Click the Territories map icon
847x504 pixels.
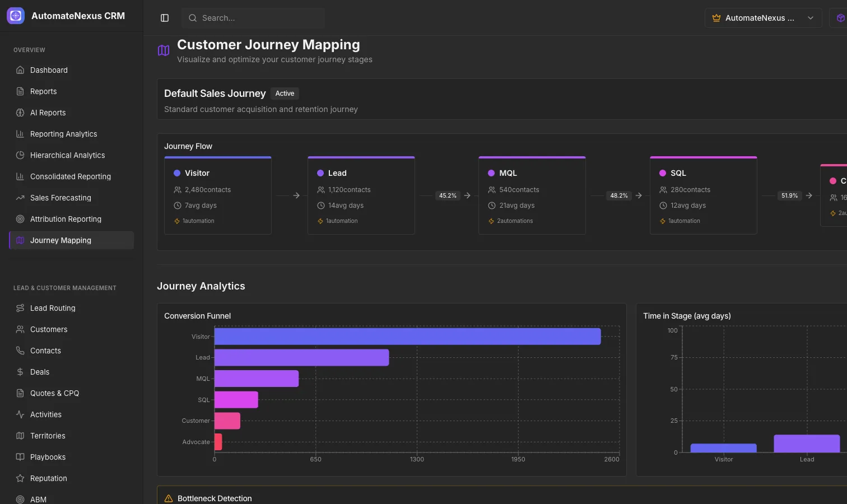tap(20, 436)
